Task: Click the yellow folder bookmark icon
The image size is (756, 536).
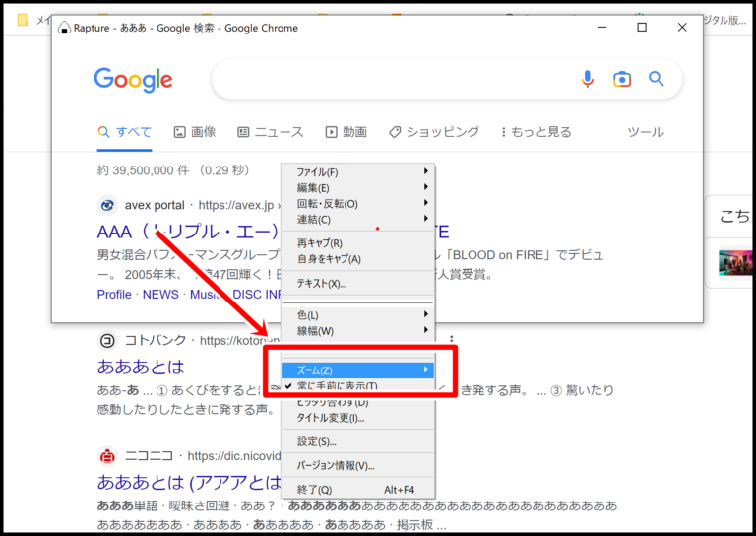Action: click(22, 20)
